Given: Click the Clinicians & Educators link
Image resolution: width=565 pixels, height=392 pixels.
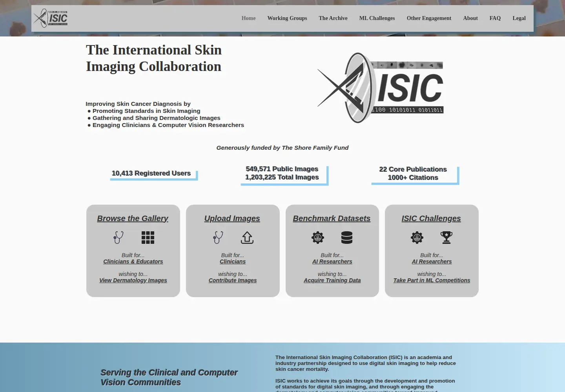Looking at the screenshot, I should tap(133, 261).
